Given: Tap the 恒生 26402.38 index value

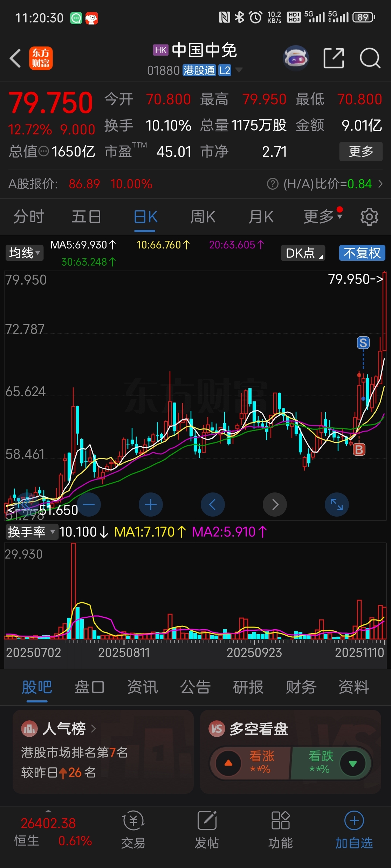Looking at the screenshot, I should pos(48,823).
